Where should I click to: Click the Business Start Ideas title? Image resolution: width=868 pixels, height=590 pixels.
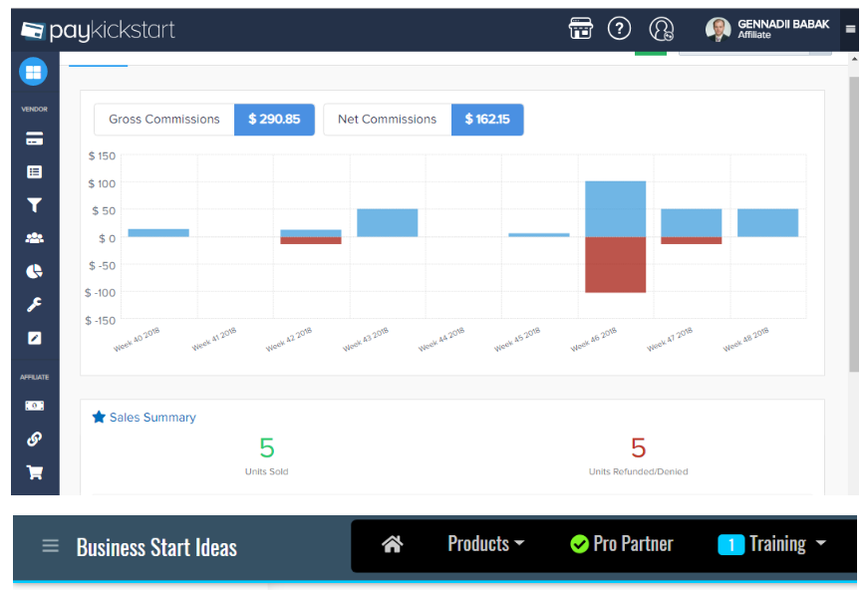click(156, 547)
